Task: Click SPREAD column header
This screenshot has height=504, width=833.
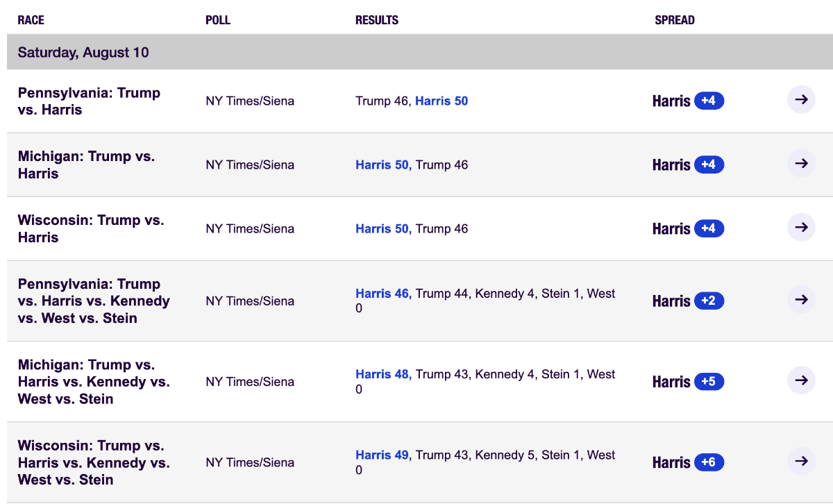Action: (x=675, y=20)
